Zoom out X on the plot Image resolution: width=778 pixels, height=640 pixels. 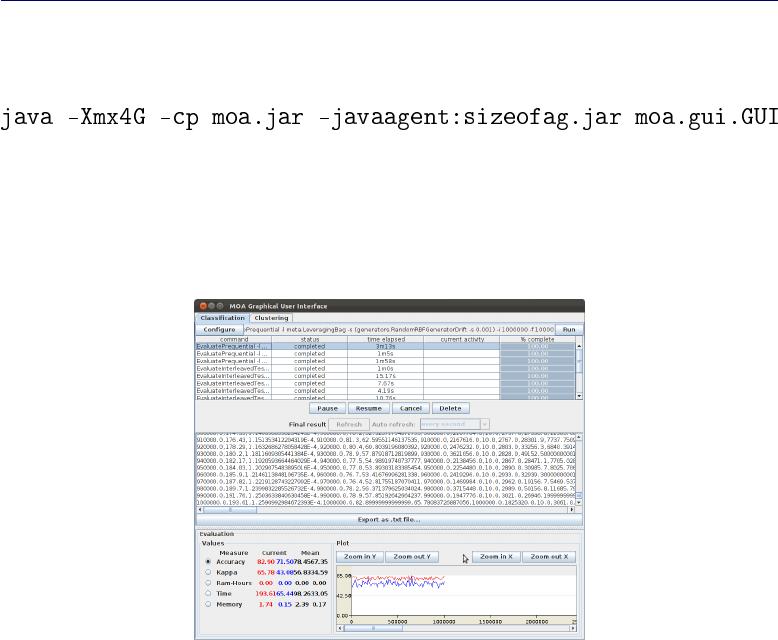(x=549, y=557)
